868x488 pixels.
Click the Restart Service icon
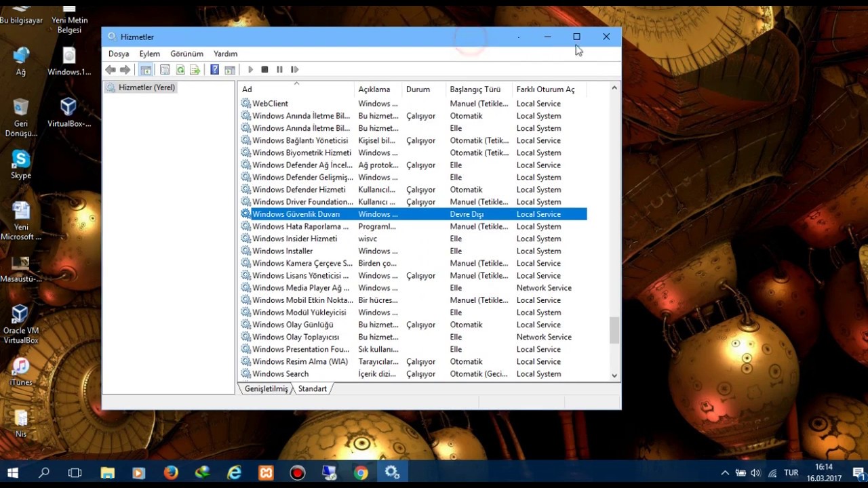tap(294, 70)
